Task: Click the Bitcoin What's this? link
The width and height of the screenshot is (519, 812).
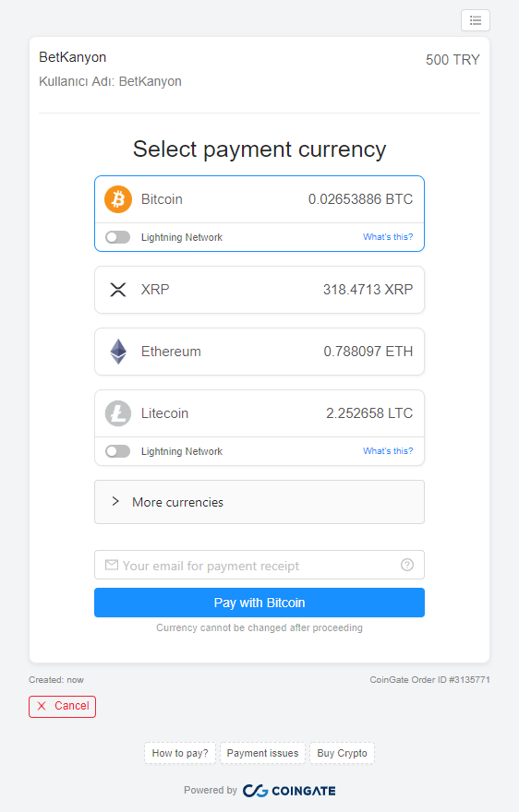Action: point(388,236)
